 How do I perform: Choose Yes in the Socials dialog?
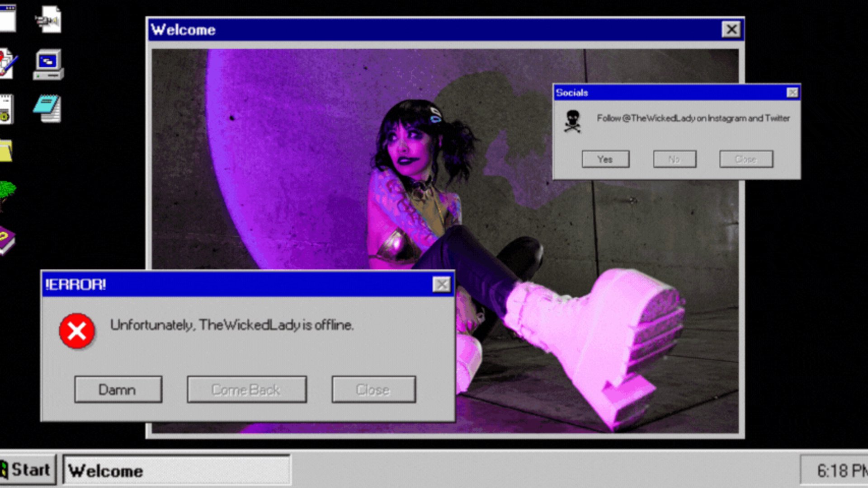[605, 159]
